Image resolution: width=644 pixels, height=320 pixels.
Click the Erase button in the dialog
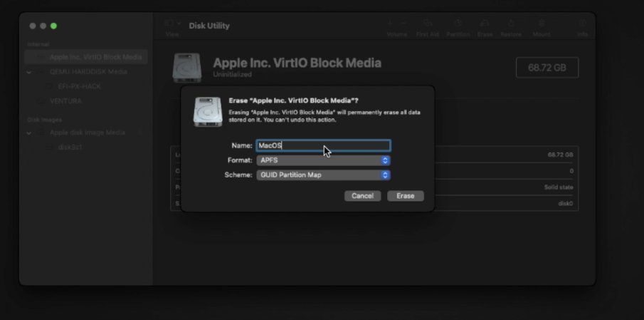pyautogui.click(x=405, y=196)
